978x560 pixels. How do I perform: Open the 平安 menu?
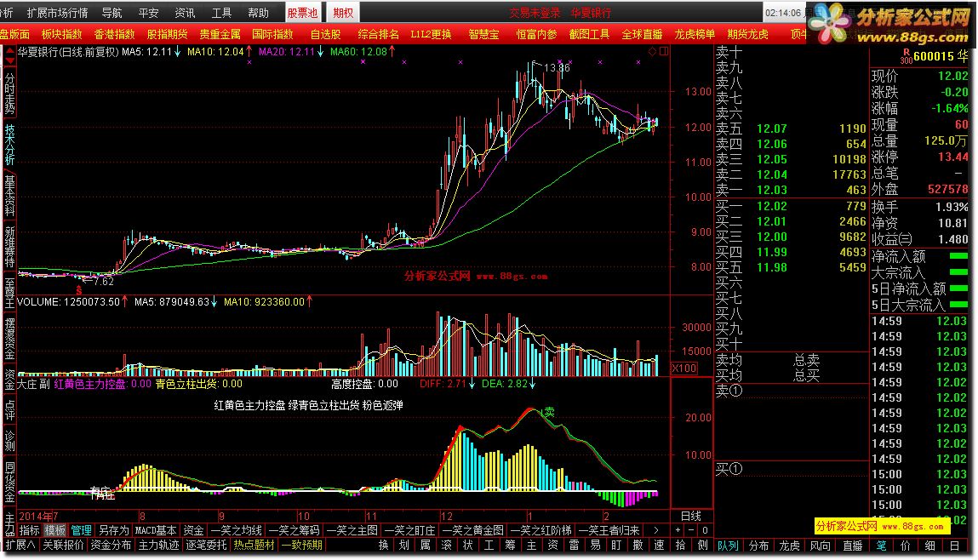[148, 13]
